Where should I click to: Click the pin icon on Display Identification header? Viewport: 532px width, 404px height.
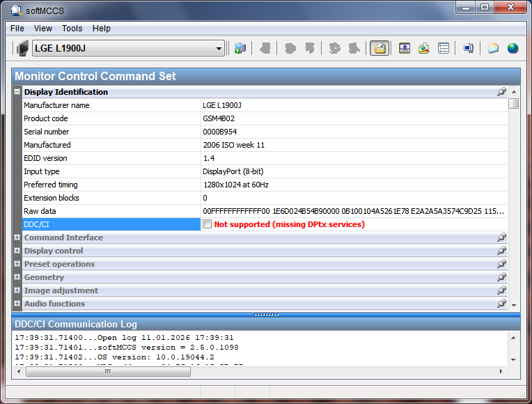502,92
